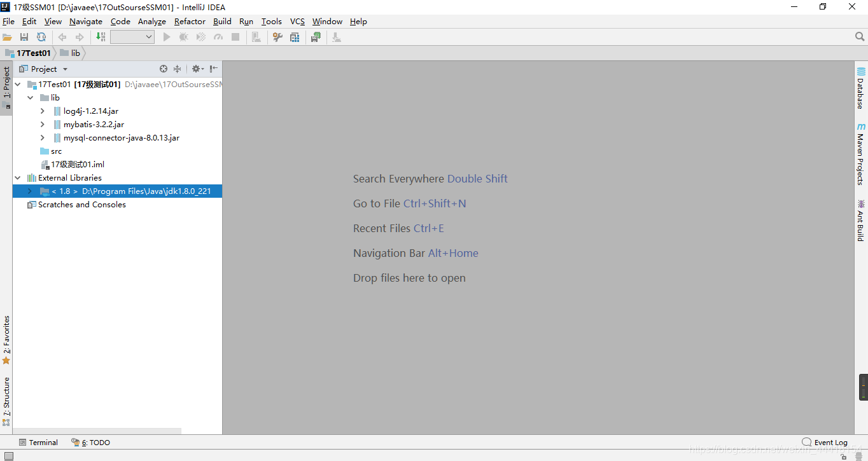Open the View menu

tap(53, 21)
